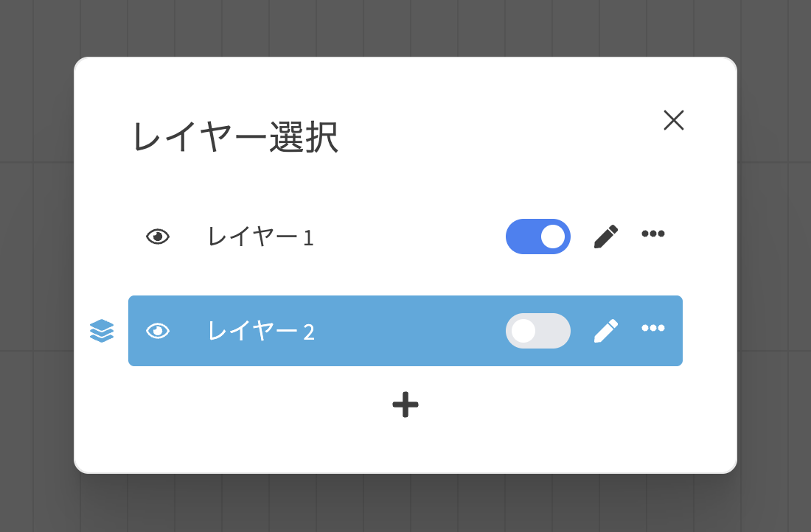
Task: Click the highlighted blue レイヤー 2 row background
Action: [x=405, y=331]
